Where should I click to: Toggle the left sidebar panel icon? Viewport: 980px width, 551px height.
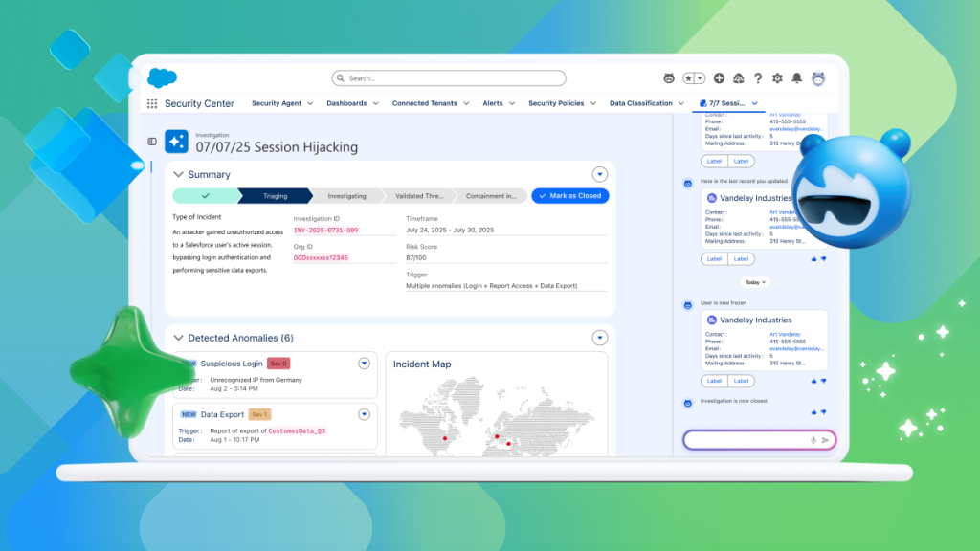151,142
